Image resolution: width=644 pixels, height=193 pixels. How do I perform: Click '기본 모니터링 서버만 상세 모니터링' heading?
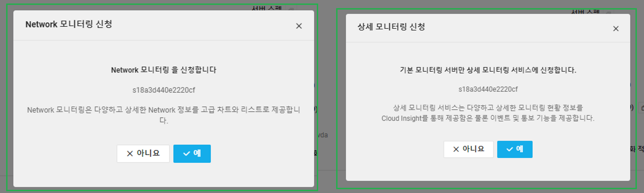pos(488,70)
